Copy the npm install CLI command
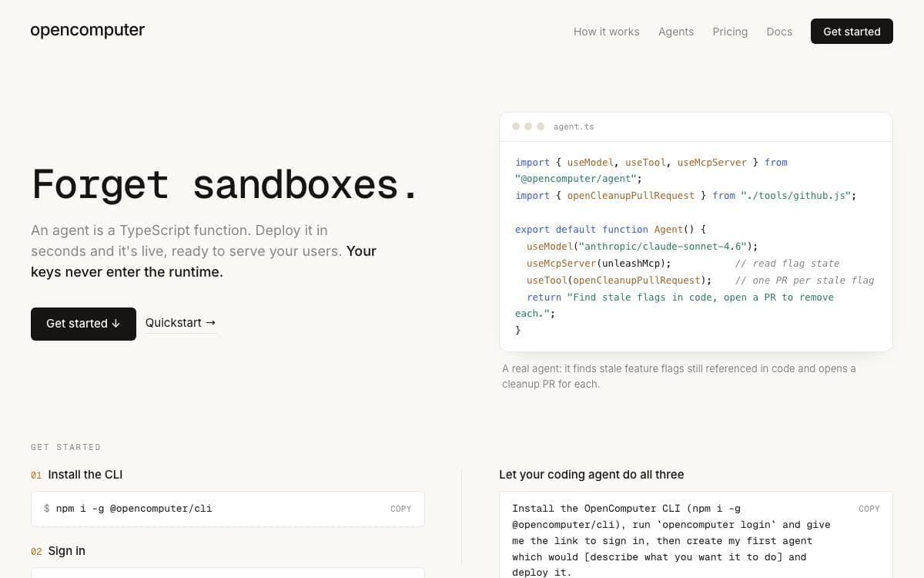The width and height of the screenshot is (924, 578). click(x=400, y=509)
